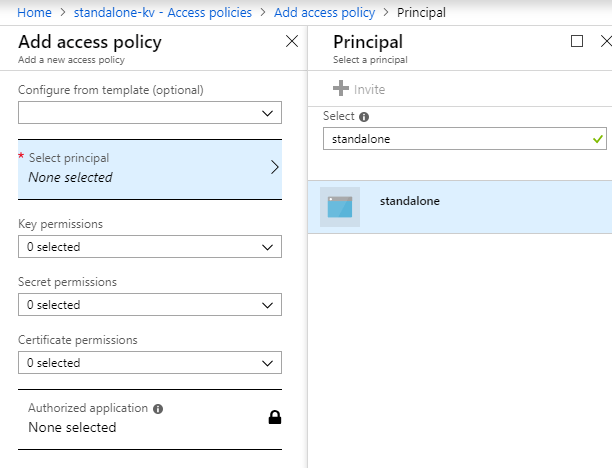Expand the Key permissions dropdown
Image resolution: width=612 pixels, height=468 pixels.
(150, 246)
